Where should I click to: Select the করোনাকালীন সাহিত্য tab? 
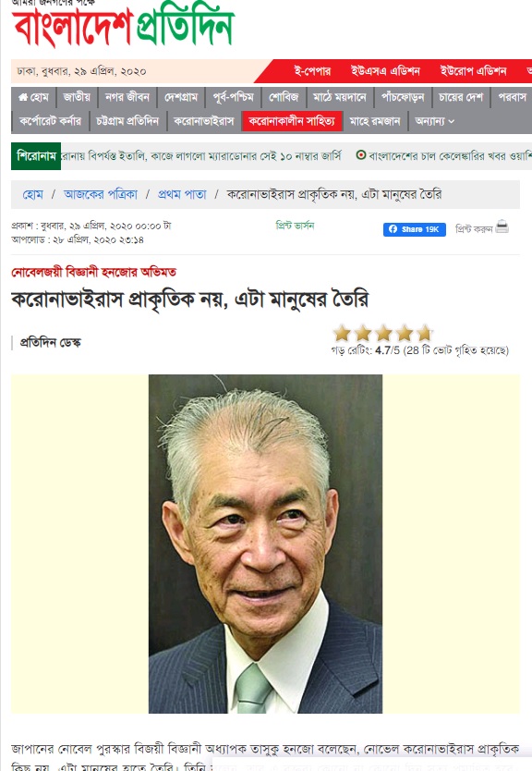click(292, 121)
